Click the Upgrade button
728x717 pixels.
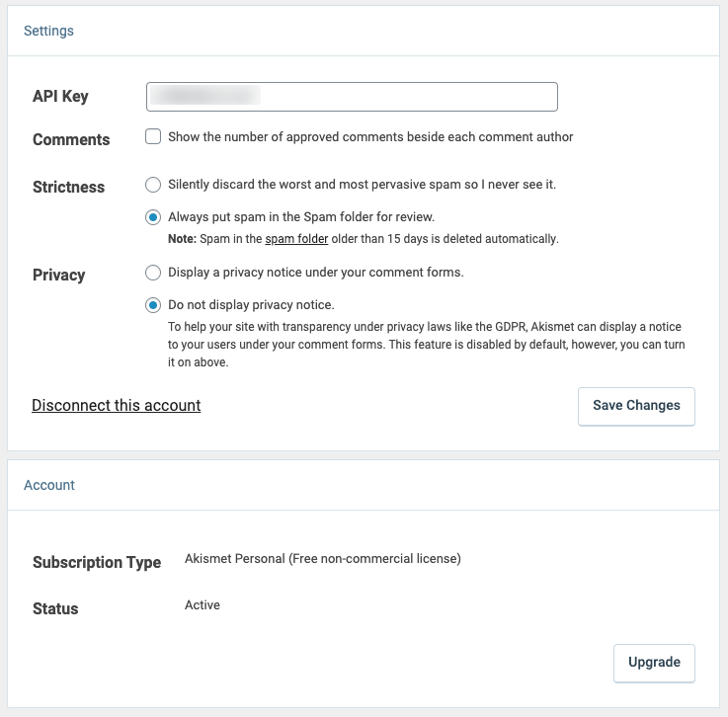(654, 663)
